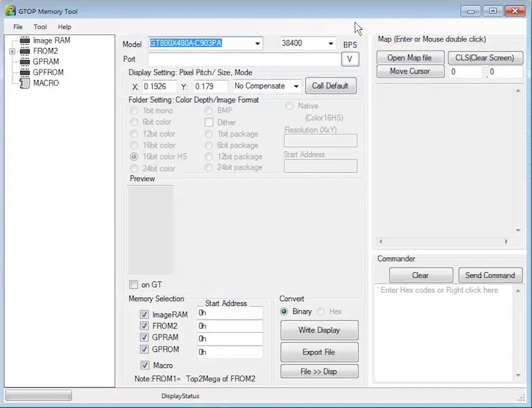Open the File menu

(18, 27)
